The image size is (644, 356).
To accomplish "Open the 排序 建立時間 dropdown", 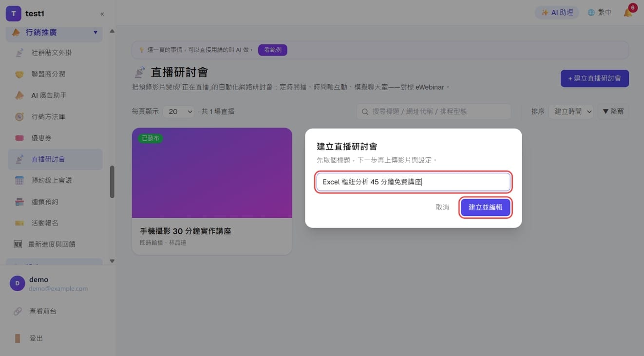I will coord(571,112).
